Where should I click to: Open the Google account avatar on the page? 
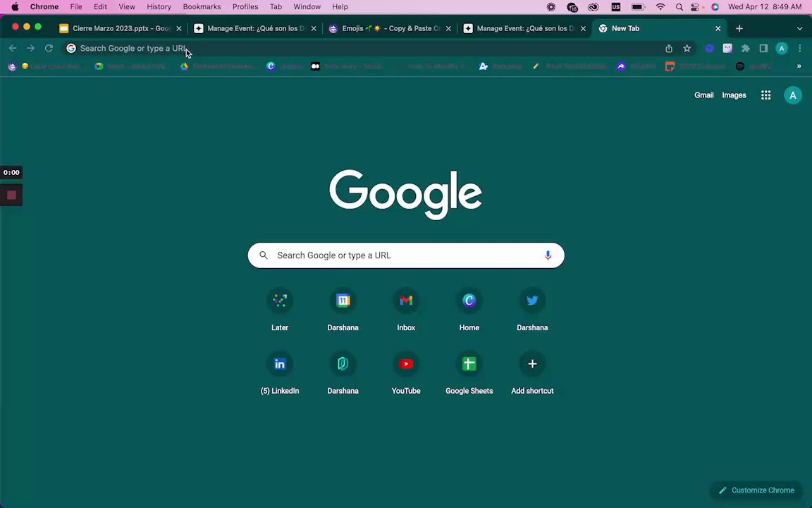pos(793,95)
